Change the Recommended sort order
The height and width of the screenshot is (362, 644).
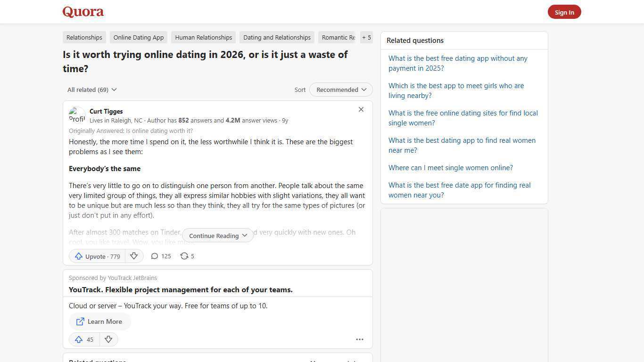pyautogui.click(x=340, y=90)
